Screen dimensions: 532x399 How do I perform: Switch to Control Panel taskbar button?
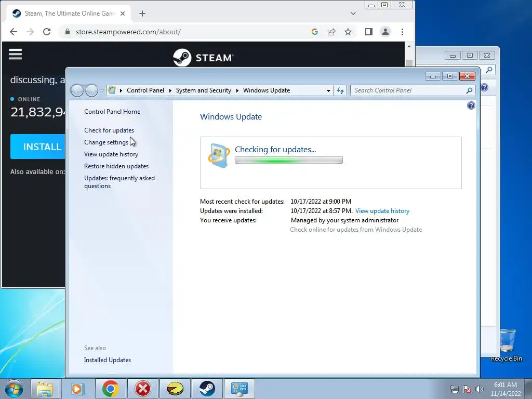(x=239, y=389)
